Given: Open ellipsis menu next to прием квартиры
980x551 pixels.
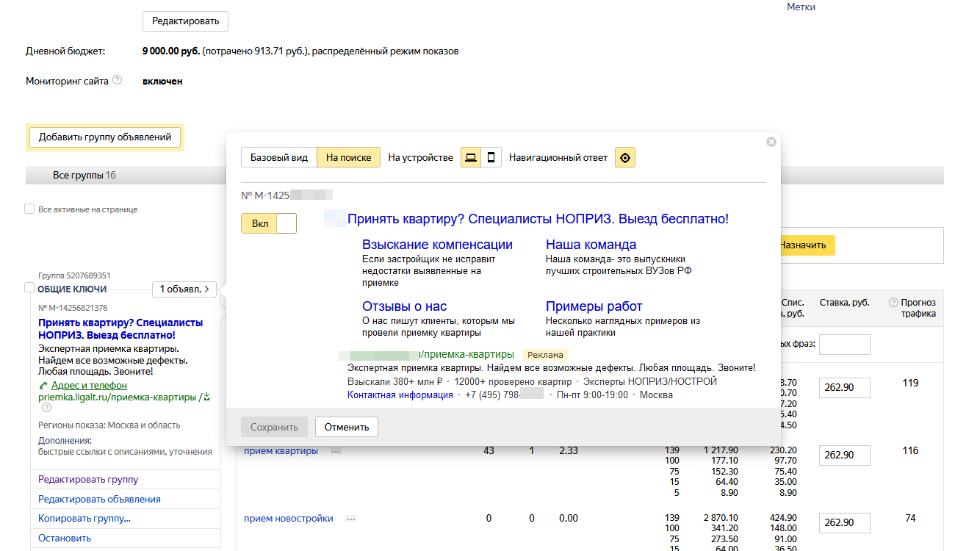Looking at the screenshot, I should point(336,451).
